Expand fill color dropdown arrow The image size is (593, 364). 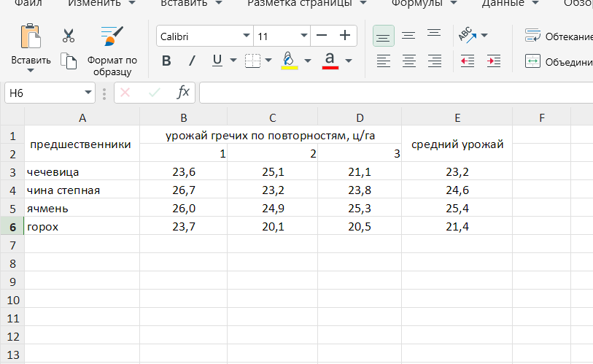[308, 61]
